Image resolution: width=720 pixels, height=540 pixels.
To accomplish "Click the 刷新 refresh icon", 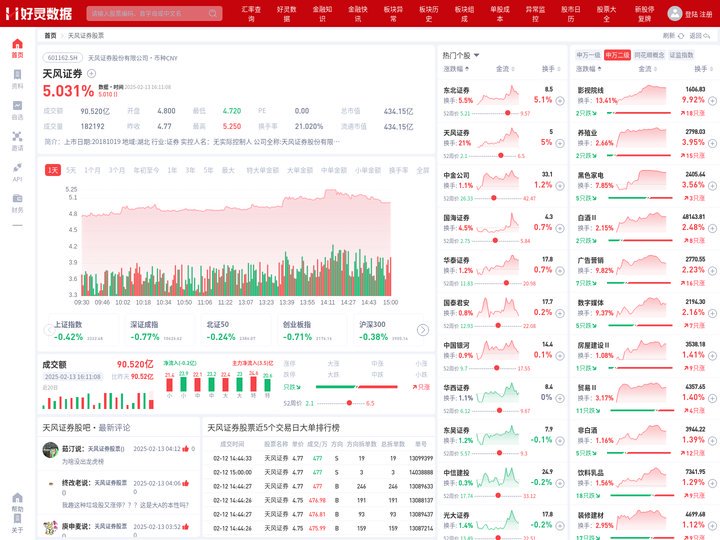I will point(681,35).
